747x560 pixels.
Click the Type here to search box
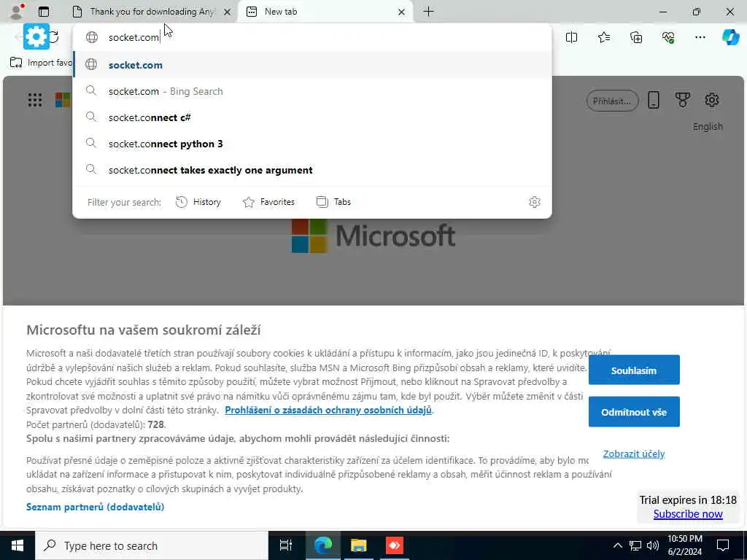(152, 545)
